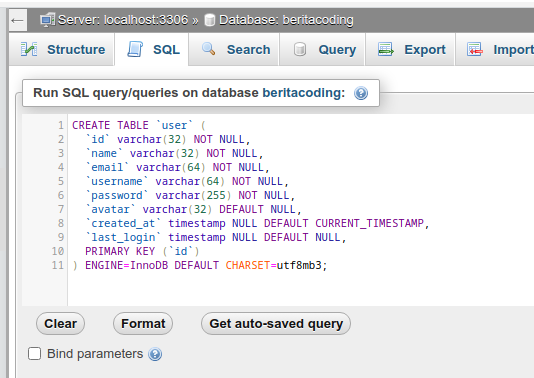Click the SQL scroll icon
Image resolution: width=534 pixels, height=378 pixels.
click(135, 49)
